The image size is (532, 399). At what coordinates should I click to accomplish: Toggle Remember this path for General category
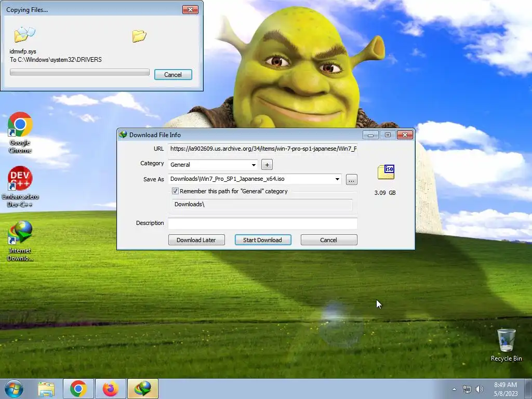point(175,191)
